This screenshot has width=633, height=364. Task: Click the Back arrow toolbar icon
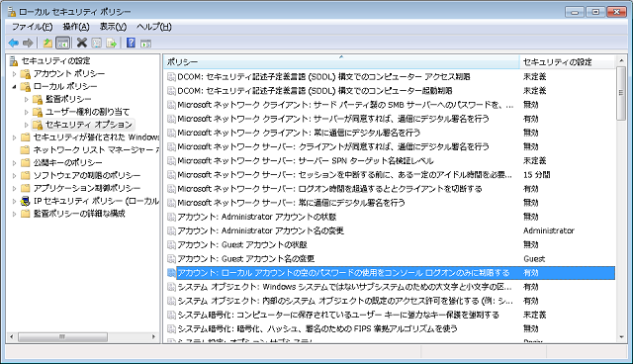13,43
